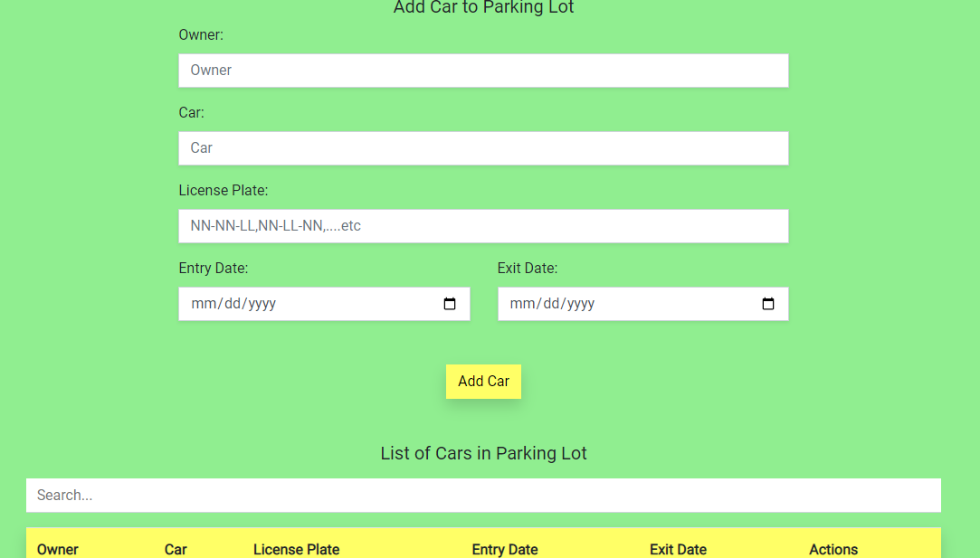Click the "List of Cars in Parking Lot" heading
The height and width of the screenshot is (558, 980).
coord(483,453)
